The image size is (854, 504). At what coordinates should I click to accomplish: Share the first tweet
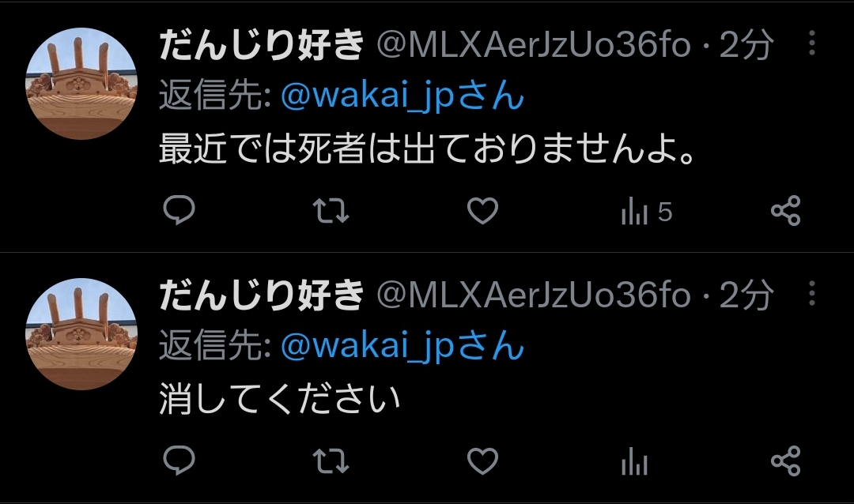tap(786, 211)
